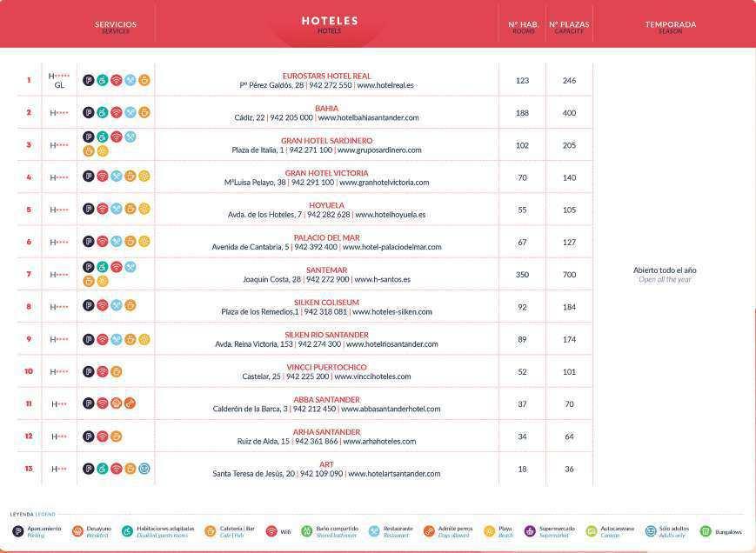The height and width of the screenshot is (553, 756).
Task: Click the capacity value 400 for Bahia
Action: (x=570, y=113)
